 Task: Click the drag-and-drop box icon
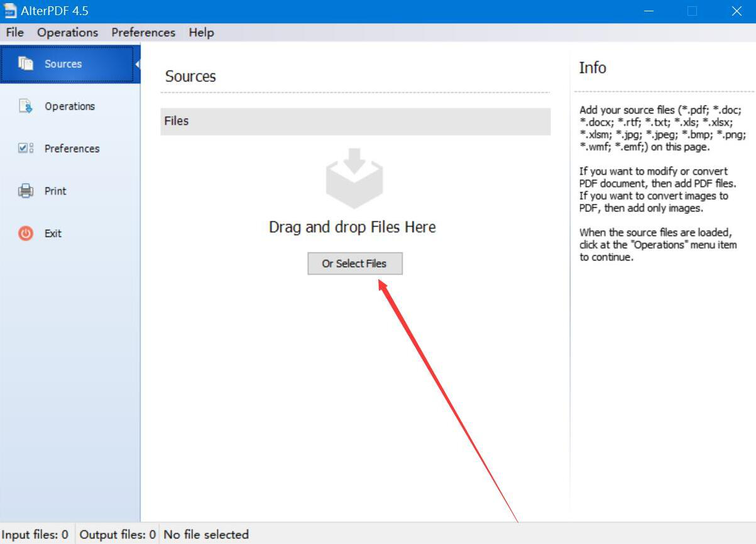[x=354, y=178]
